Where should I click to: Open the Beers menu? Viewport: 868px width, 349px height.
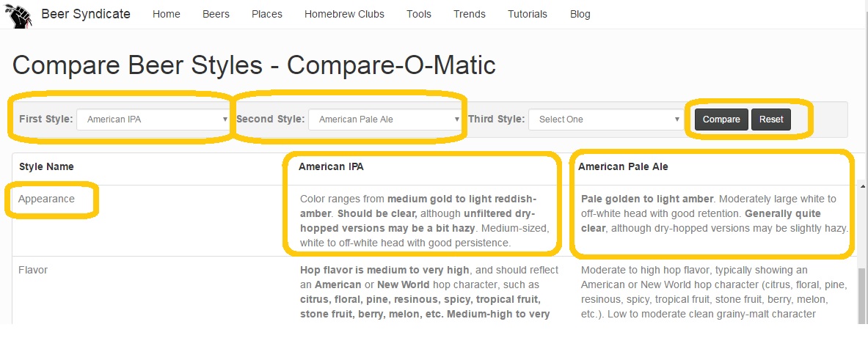tap(216, 15)
